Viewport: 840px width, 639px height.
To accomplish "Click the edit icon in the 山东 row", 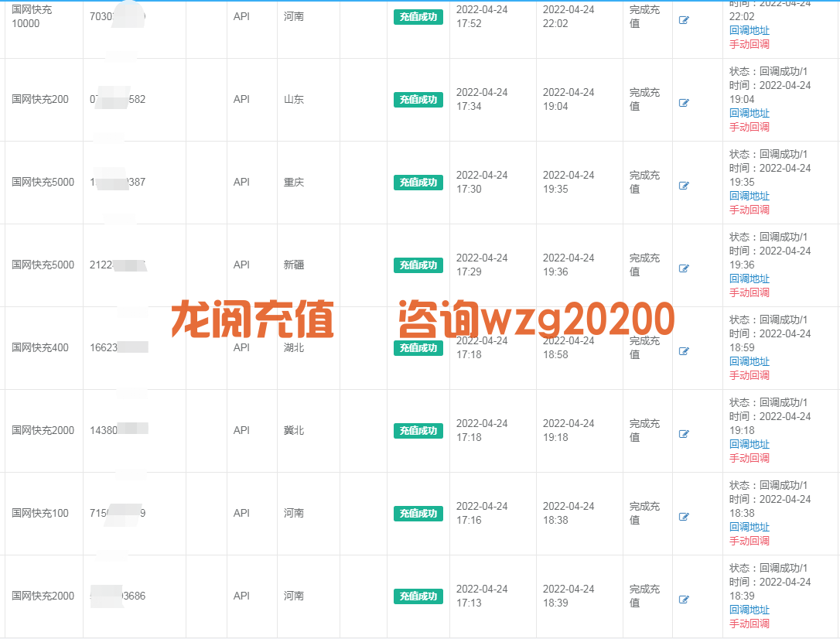I will point(684,103).
